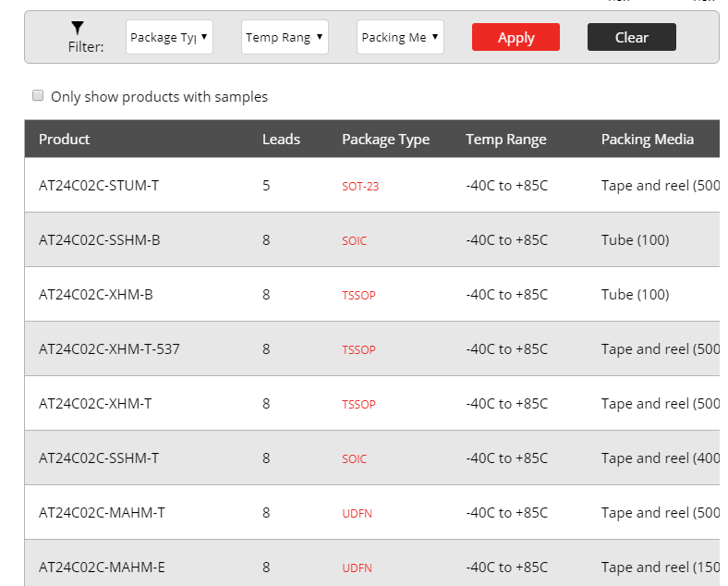Image resolution: width=728 pixels, height=586 pixels.
Task: Open the Package Type filter dropdown
Action: click(x=169, y=37)
